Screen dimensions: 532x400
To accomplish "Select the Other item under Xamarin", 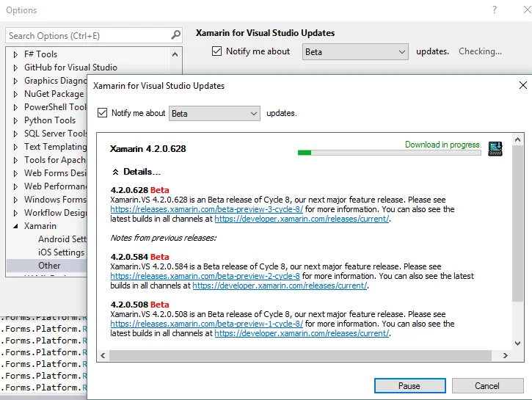I will click(x=49, y=266).
